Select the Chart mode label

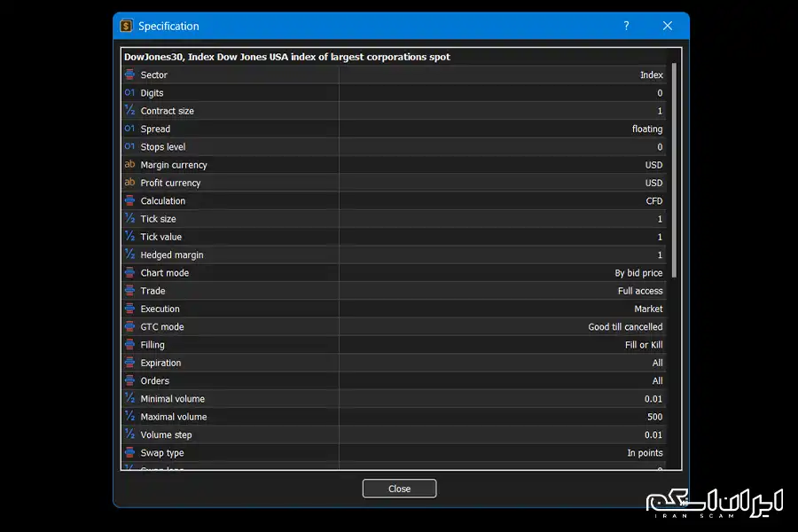coord(164,273)
